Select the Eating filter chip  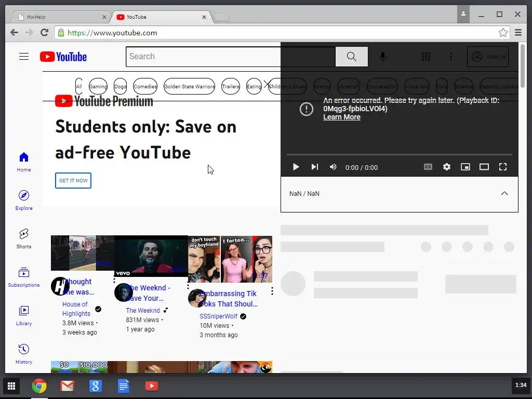(254, 87)
